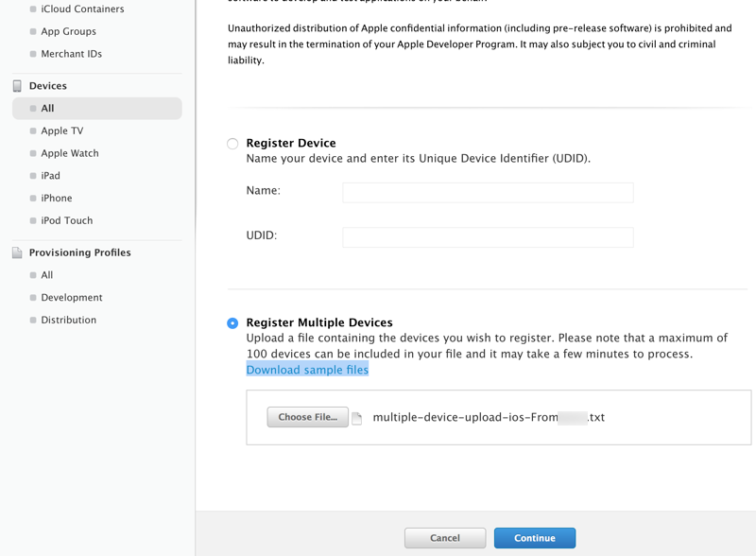Open the iPad devices list
The height and width of the screenshot is (556, 756).
(x=50, y=176)
